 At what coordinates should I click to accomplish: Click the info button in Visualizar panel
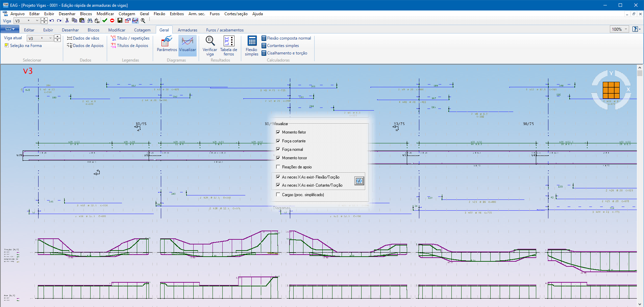359,181
